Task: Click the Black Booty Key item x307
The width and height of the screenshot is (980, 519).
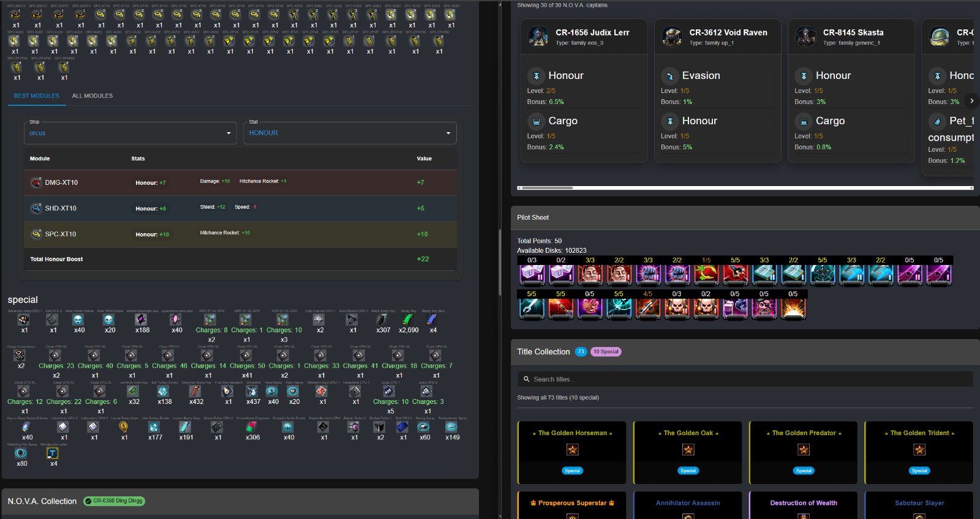Action: (383, 319)
